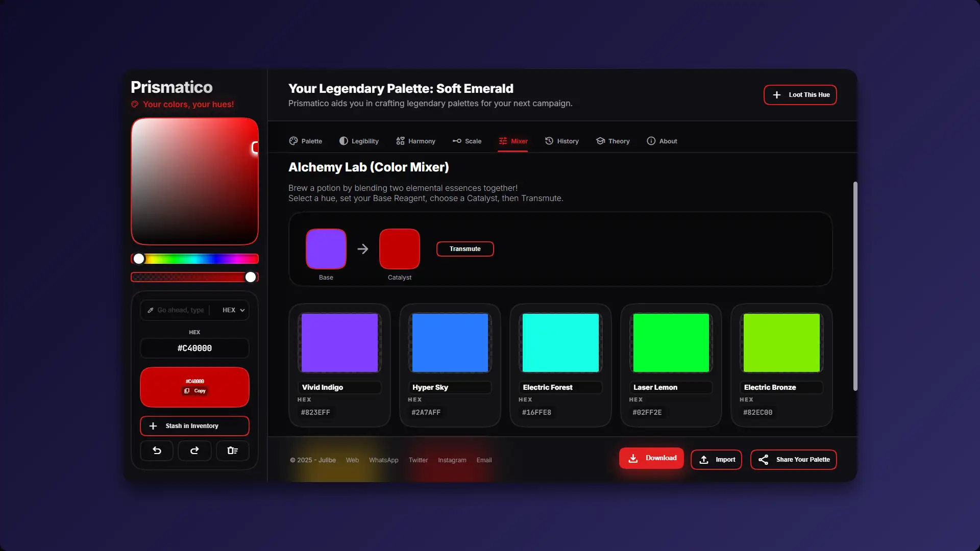The image size is (980, 551).
Task: Select the purple Base reagent swatch
Action: click(x=326, y=249)
